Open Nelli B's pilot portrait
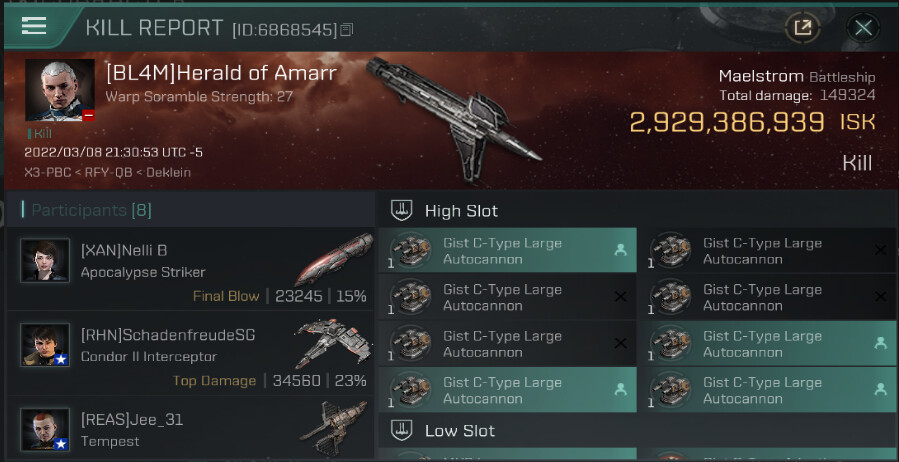 (45, 261)
